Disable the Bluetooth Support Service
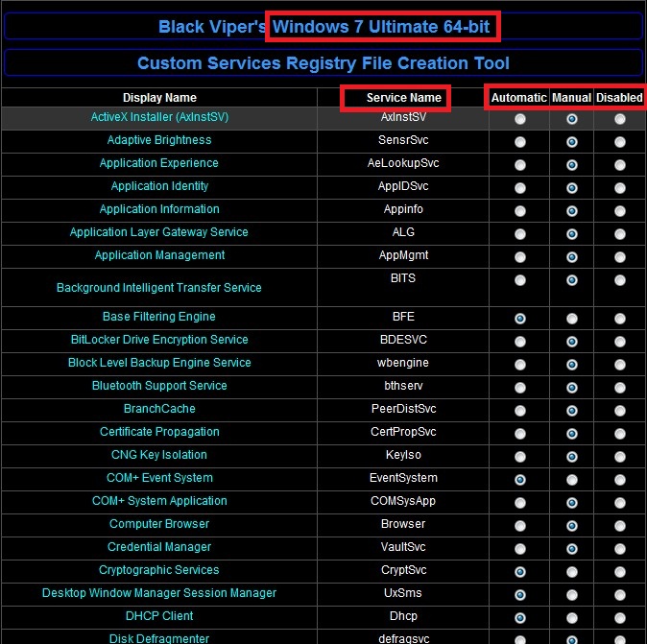Screen dimensions: 647x644 (620, 388)
